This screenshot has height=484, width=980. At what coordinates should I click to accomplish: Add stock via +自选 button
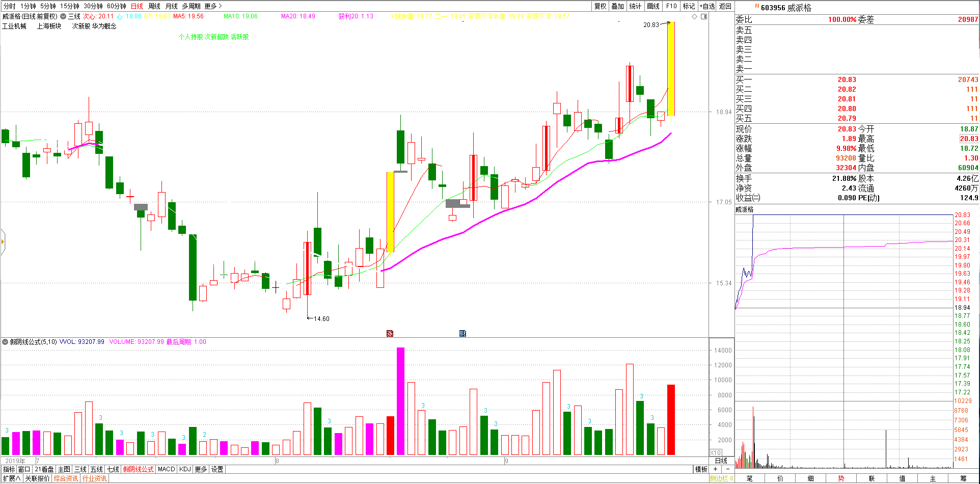point(707,6)
